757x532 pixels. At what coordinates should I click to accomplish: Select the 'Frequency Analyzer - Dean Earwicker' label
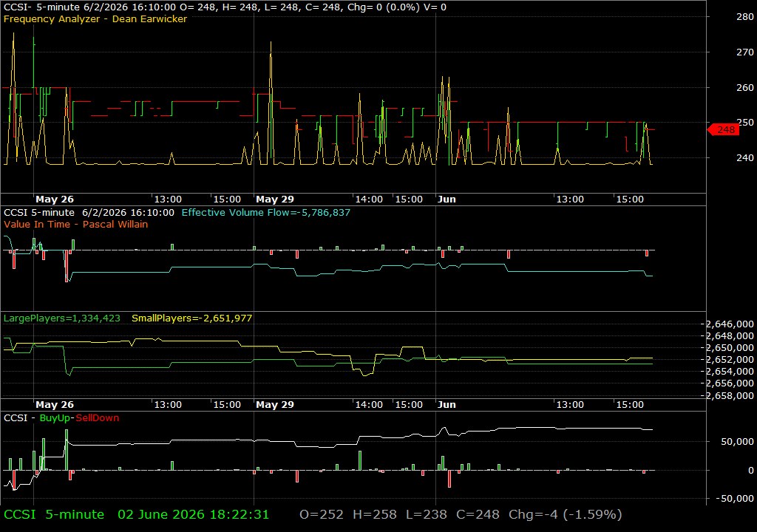pyautogui.click(x=95, y=18)
